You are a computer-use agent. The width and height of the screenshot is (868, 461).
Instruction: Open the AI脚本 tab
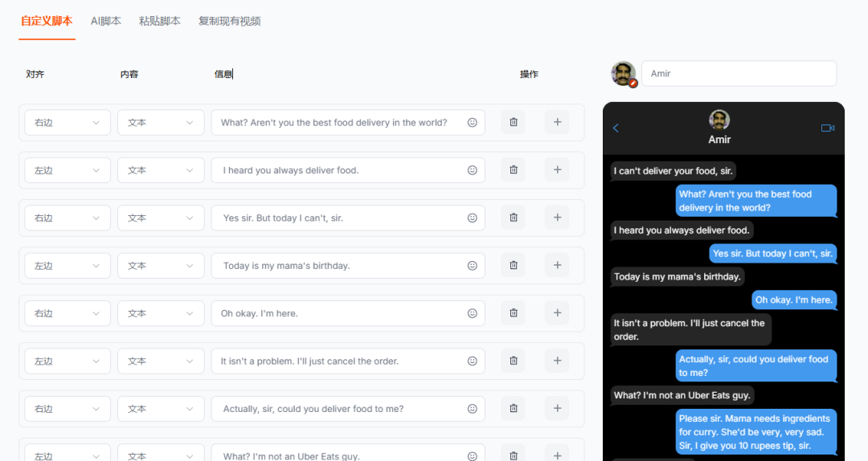tap(106, 21)
